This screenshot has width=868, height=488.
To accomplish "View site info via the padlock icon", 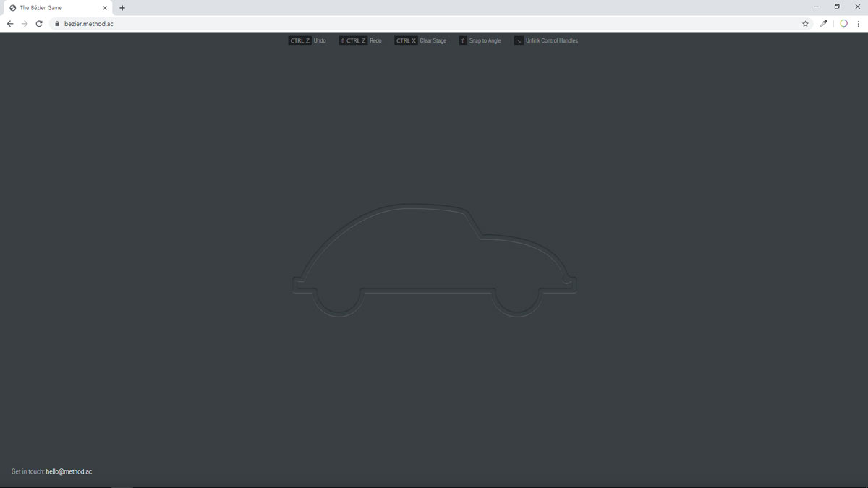I will (57, 24).
